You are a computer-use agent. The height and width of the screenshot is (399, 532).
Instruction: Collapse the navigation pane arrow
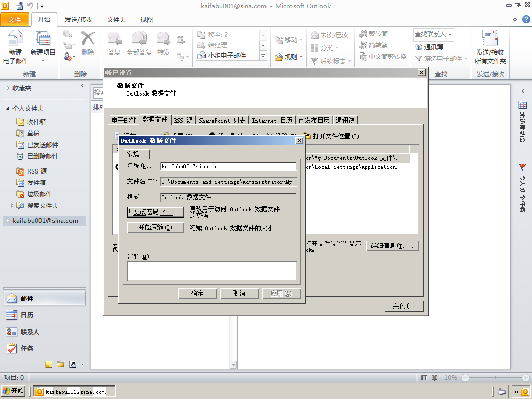[x=82, y=86]
